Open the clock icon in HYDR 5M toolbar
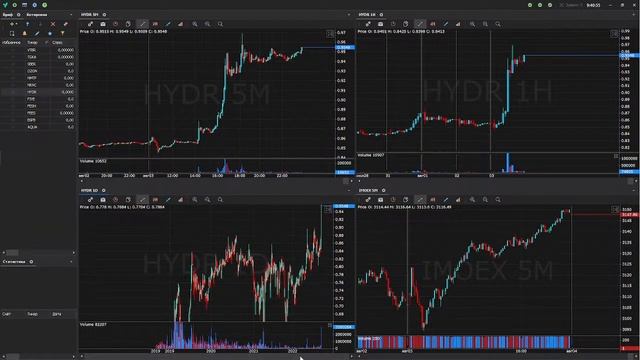The width and height of the screenshot is (640, 360). tap(116, 24)
